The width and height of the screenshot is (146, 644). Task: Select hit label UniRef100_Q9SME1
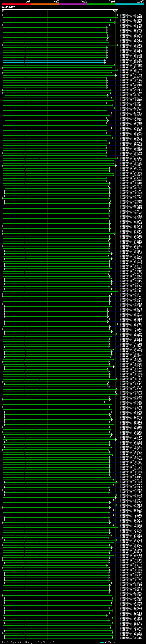click(x=131, y=90)
